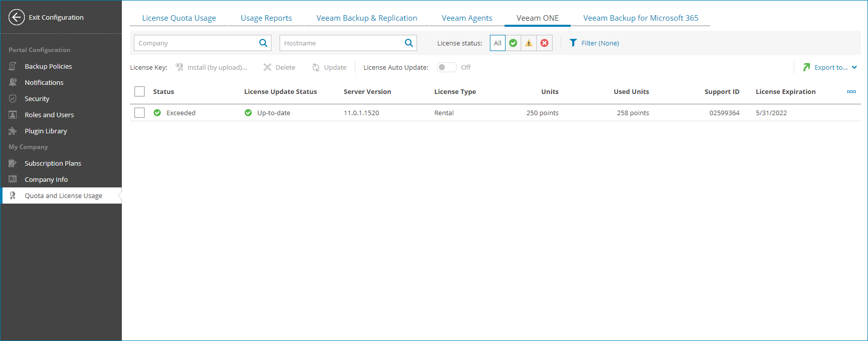Click server version 11.0.1.1520 cell
Viewport: 868px width, 341px height.
(361, 113)
